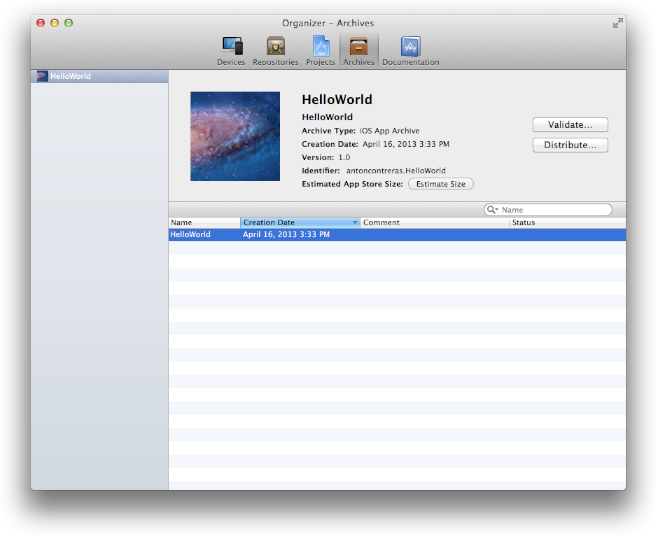The image size is (656, 536).
Task: Click the HelloWorld archive title text
Action: pos(337,100)
